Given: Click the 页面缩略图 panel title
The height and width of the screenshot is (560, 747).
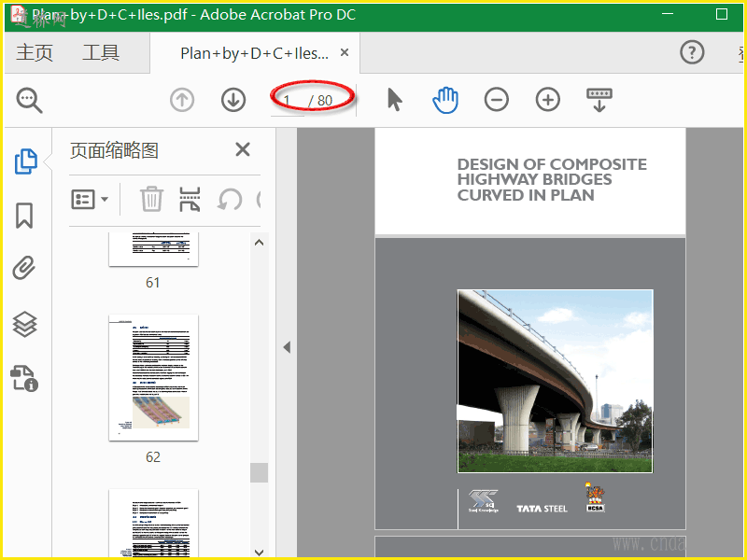Looking at the screenshot, I should pyautogui.click(x=114, y=150).
